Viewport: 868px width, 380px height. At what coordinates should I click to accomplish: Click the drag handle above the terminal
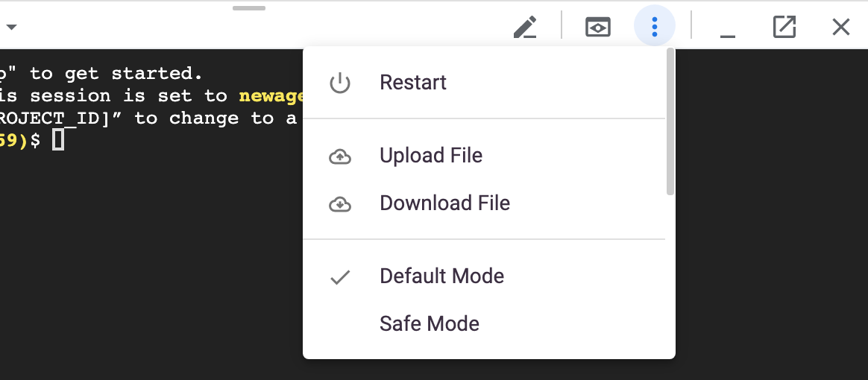tap(249, 8)
